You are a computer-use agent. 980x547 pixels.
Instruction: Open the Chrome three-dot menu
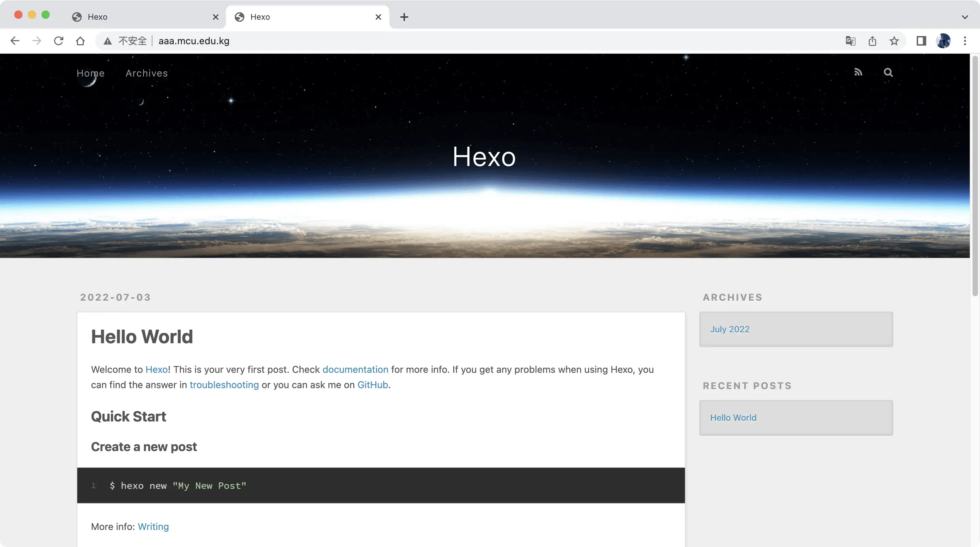(x=965, y=41)
